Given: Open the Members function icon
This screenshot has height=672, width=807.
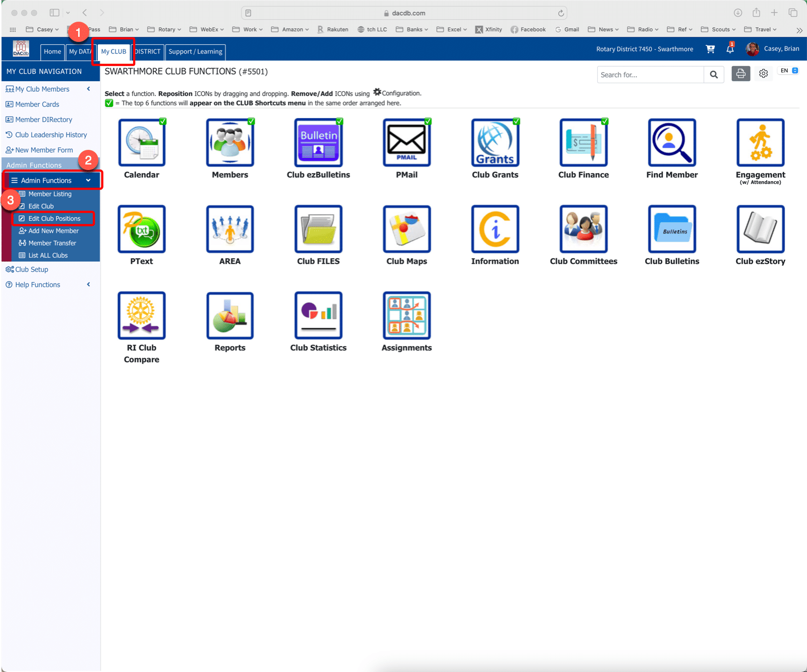Looking at the screenshot, I should point(230,143).
